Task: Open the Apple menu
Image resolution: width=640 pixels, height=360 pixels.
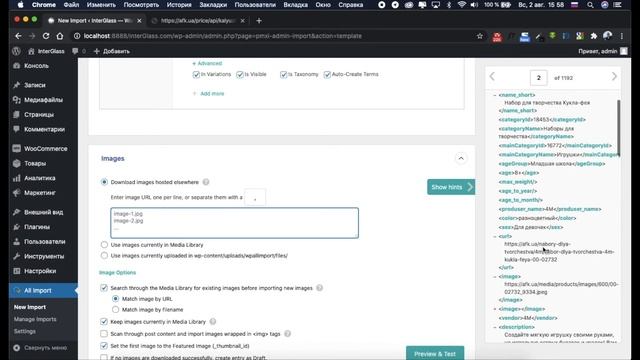Action: tap(20, 5)
